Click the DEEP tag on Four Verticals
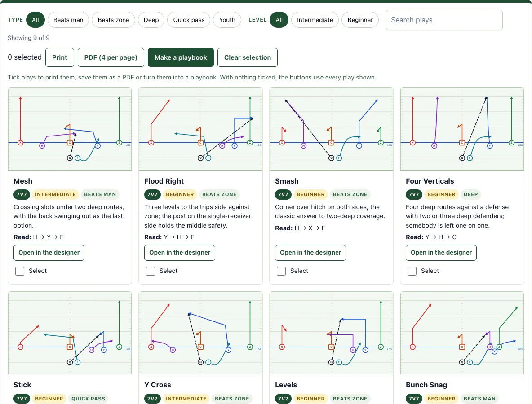Image resolution: width=532 pixels, height=404 pixels. point(470,194)
